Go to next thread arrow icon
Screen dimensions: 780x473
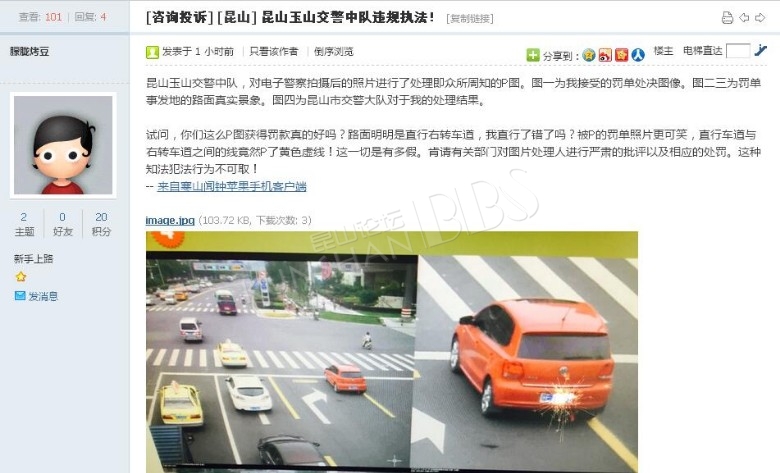point(760,18)
